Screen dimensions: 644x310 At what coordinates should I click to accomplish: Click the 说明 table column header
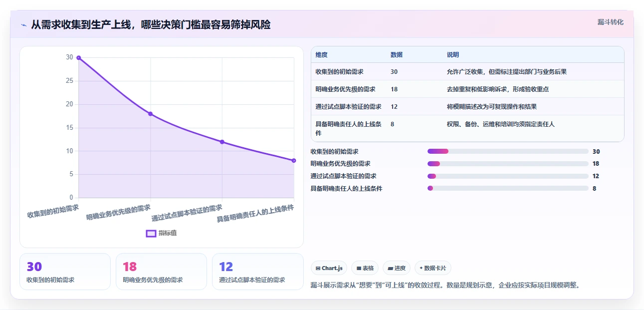coord(453,55)
